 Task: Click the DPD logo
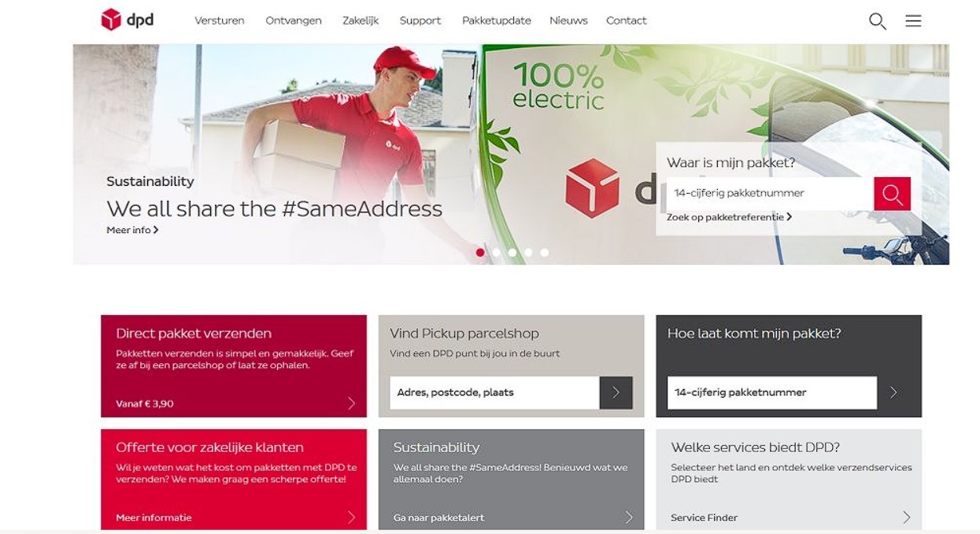(x=128, y=20)
